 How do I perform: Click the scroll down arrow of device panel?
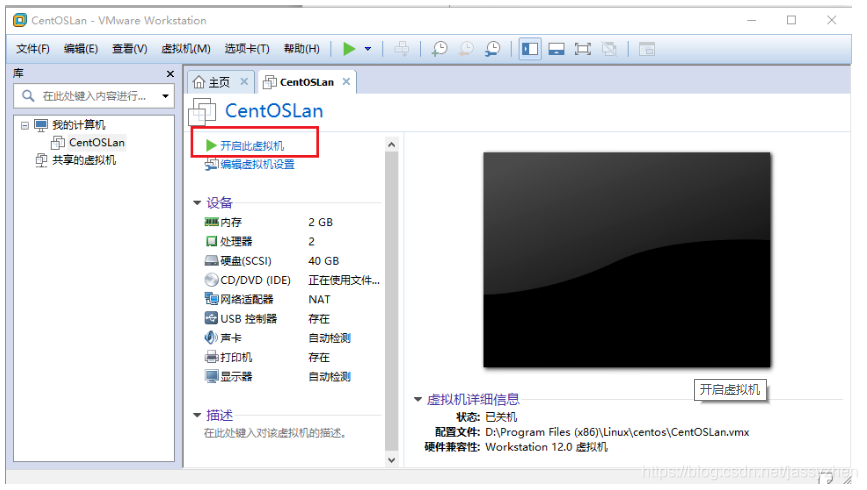[x=391, y=460]
